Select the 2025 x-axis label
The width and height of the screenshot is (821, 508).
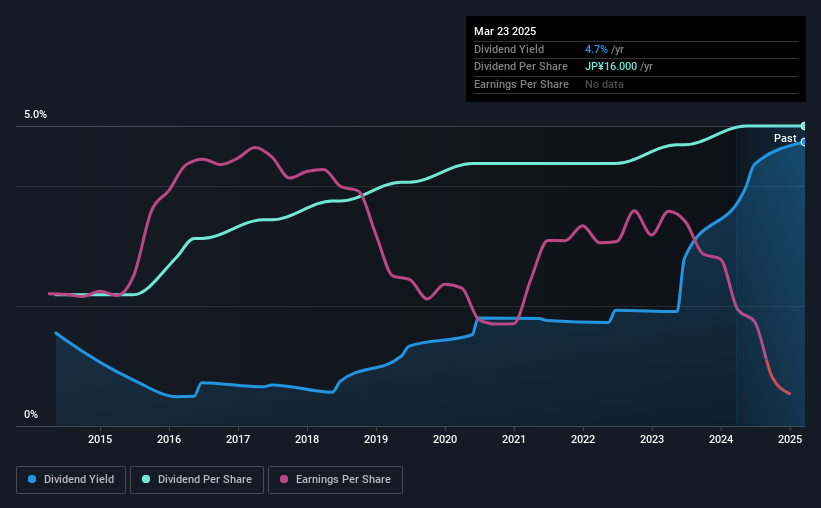pos(790,439)
